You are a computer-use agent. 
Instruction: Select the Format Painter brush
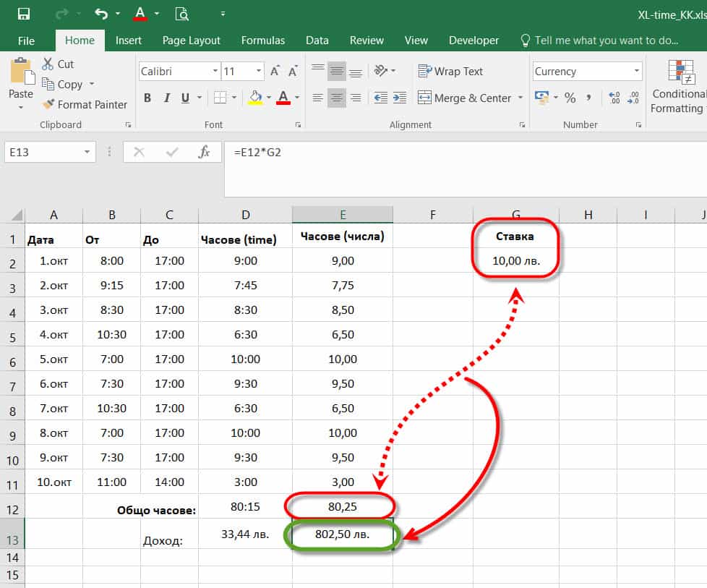tap(85, 105)
